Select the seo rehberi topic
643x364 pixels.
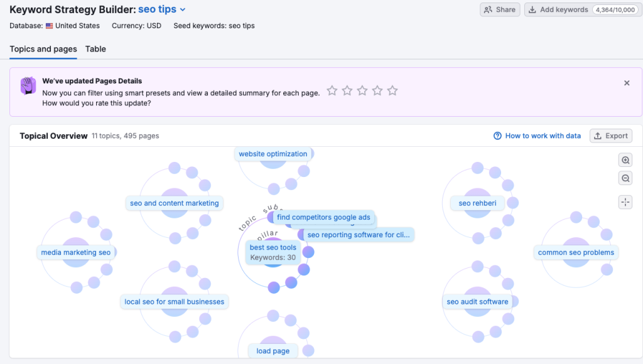(477, 203)
